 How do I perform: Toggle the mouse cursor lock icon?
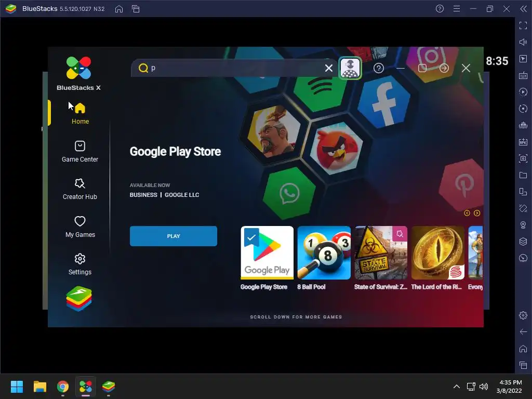pos(523,59)
